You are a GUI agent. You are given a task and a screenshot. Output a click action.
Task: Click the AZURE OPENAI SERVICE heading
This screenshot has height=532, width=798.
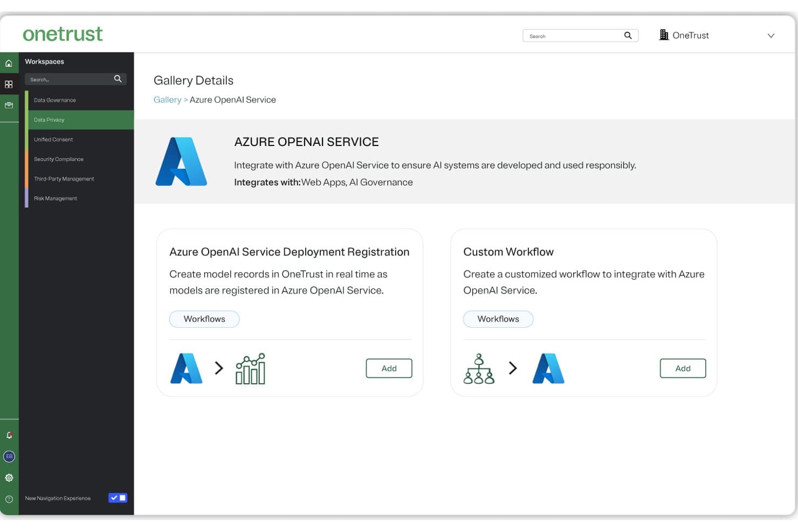(x=306, y=142)
